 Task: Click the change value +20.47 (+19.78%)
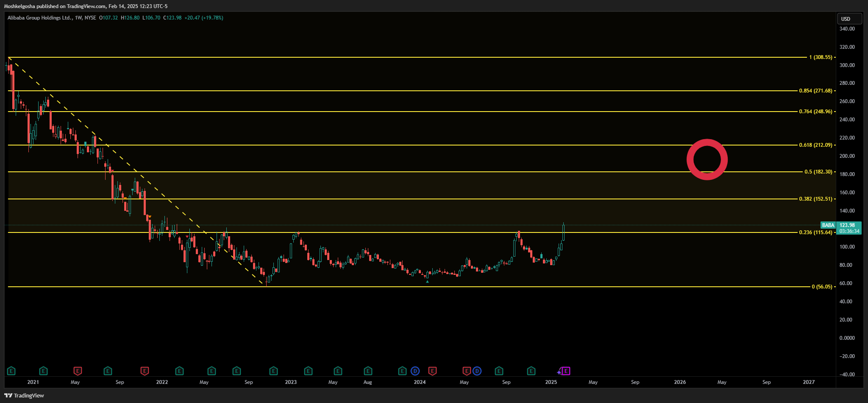pos(204,18)
